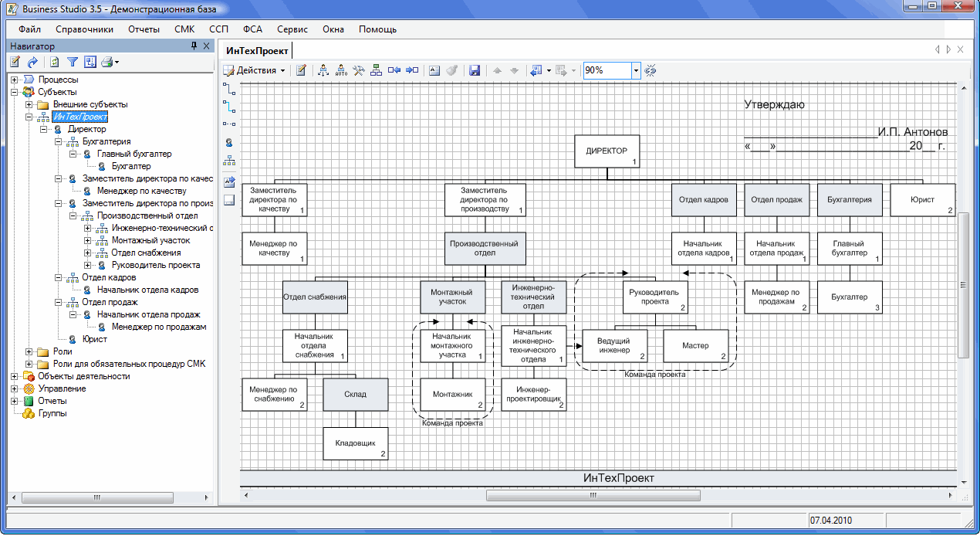Viewport: 980px width, 536px height.
Task: Open the Действия actions dropdown
Action: (255, 70)
